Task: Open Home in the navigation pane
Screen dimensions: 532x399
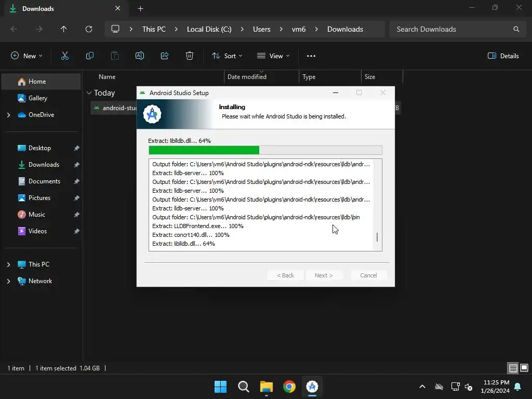Action: [x=41, y=82]
